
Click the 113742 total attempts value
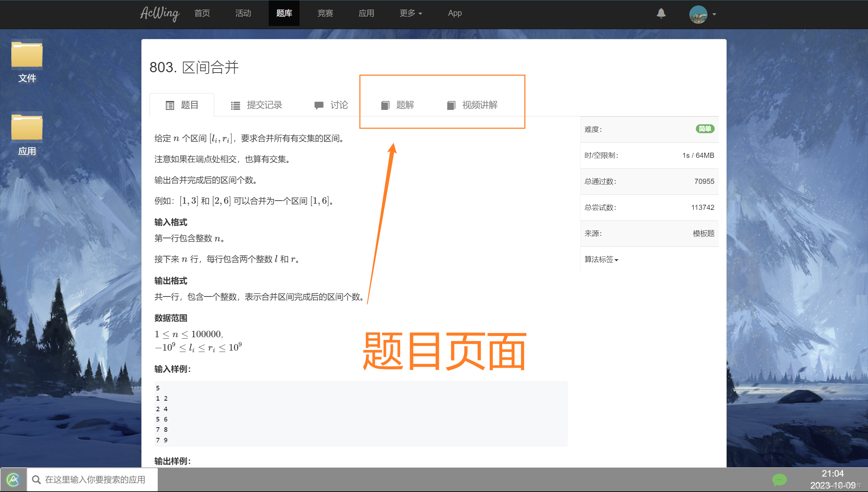[x=703, y=207]
